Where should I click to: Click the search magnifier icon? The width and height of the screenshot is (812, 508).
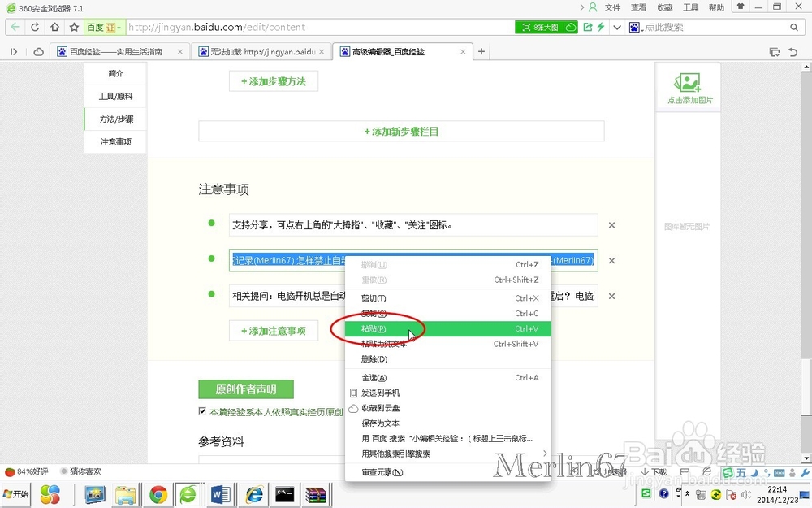[x=794, y=27]
